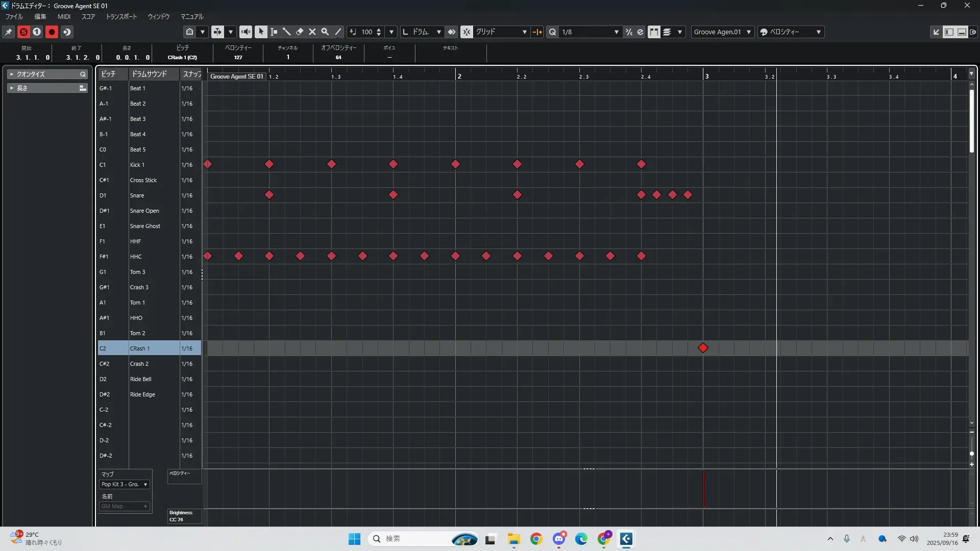Select the Drumstick tool
Screen dimensions: 980x551
coord(287,32)
